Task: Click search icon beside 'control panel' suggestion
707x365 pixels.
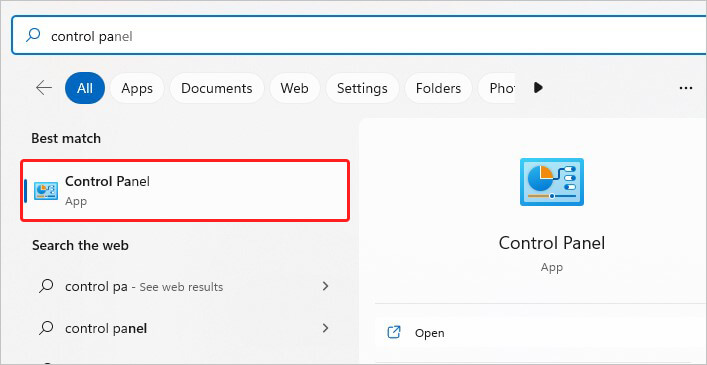Action: tap(46, 328)
